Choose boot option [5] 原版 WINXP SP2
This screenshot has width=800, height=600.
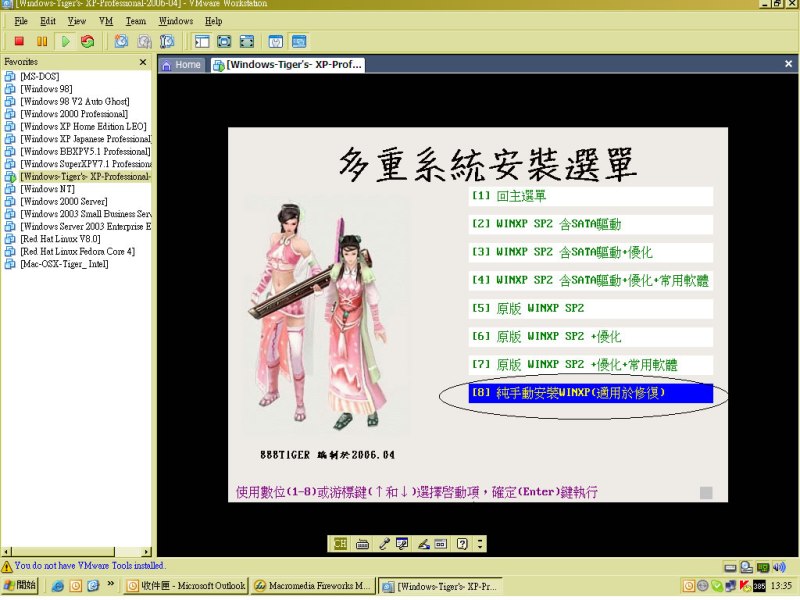pyautogui.click(x=590, y=308)
